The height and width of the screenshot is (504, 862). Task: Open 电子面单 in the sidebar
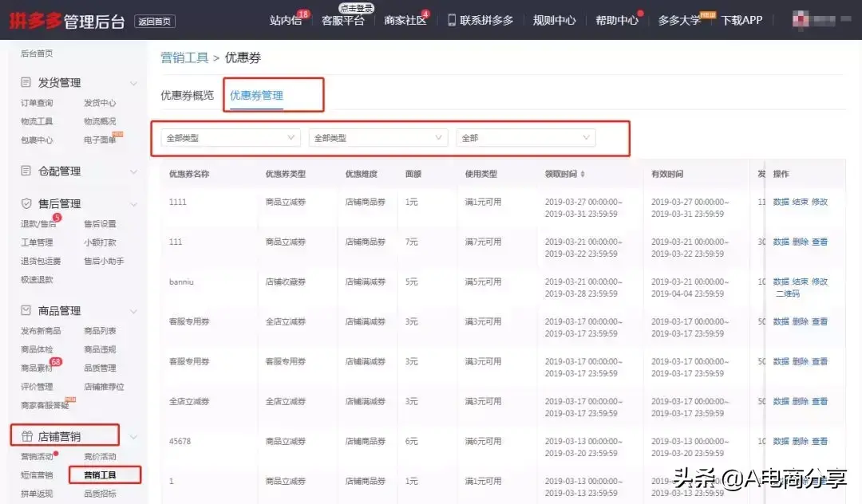(100, 140)
